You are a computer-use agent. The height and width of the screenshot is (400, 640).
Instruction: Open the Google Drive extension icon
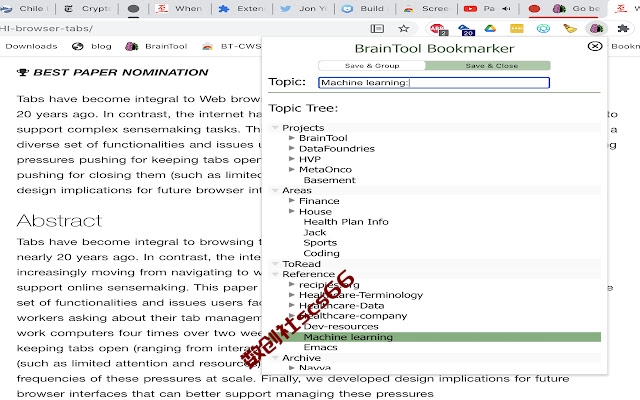(490, 29)
